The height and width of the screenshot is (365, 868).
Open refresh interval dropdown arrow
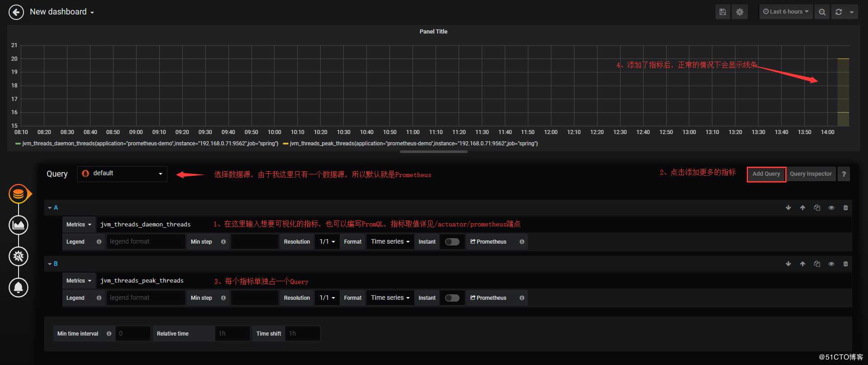pos(852,12)
